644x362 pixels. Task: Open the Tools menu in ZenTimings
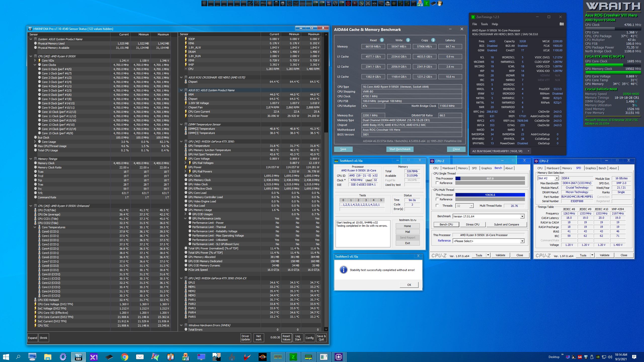pos(484,24)
